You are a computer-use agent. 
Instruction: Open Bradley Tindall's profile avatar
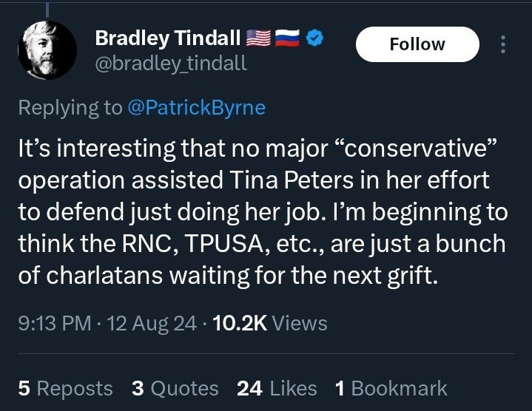[x=46, y=50]
